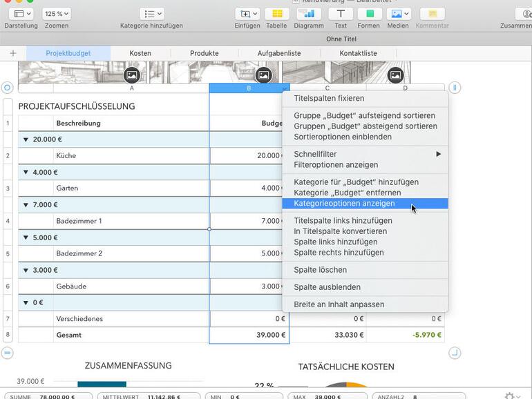This screenshot has height=399, width=532.
Task: Click the first image placeholder icon
Action: [132, 75]
